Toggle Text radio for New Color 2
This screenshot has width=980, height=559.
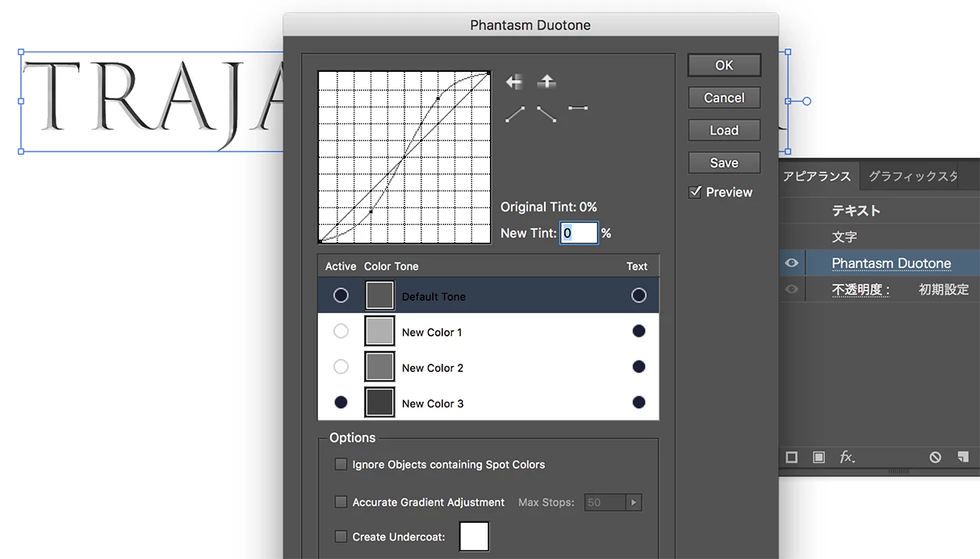pyautogui.click(x=639, y=366)
